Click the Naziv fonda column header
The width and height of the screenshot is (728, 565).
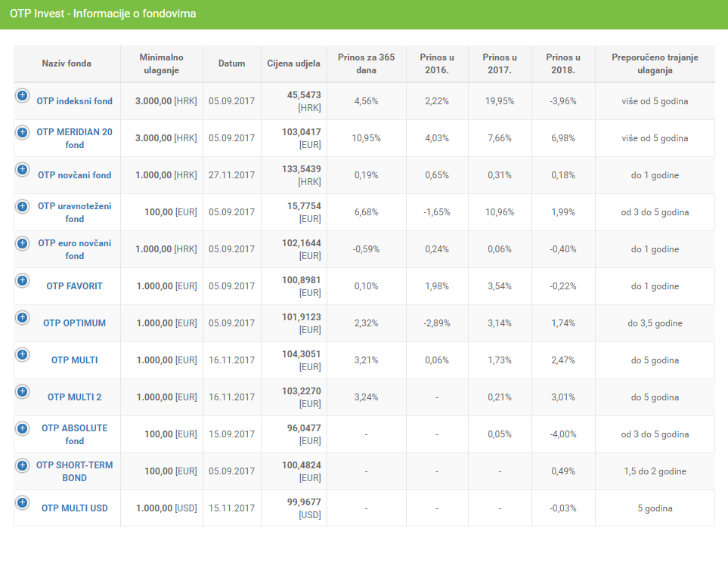tap(67, 63)
